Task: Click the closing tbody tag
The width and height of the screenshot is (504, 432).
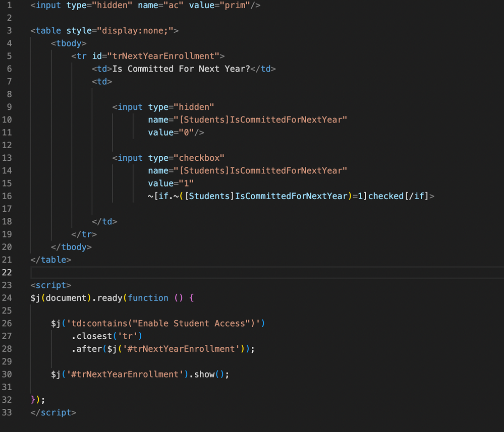Action: point(71,247)
